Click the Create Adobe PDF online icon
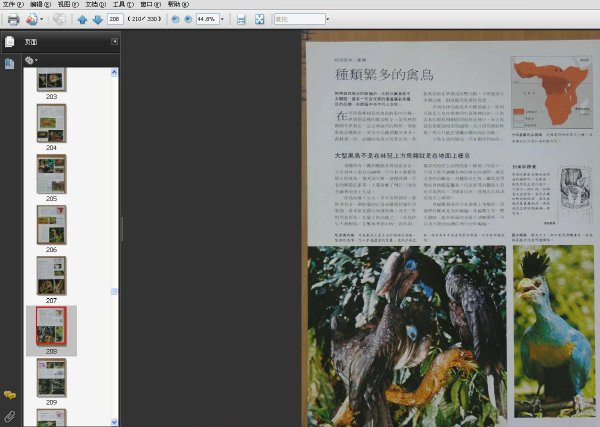600x427 pixels. point(32,19)
